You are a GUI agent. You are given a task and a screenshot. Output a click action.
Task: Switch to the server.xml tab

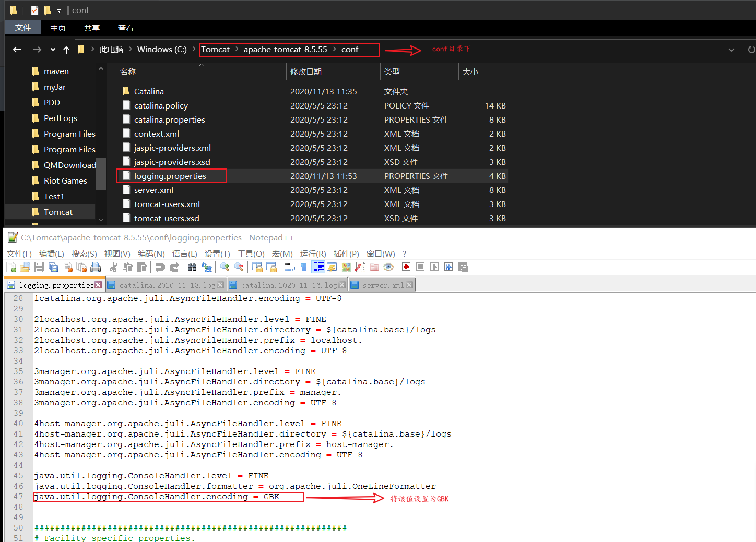tap(382, 285)
